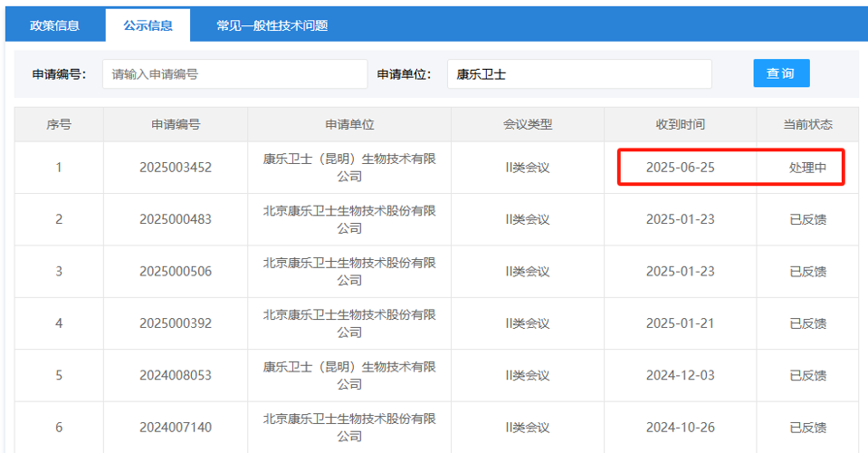Click the date 2024-12-03

click(681, 375)
